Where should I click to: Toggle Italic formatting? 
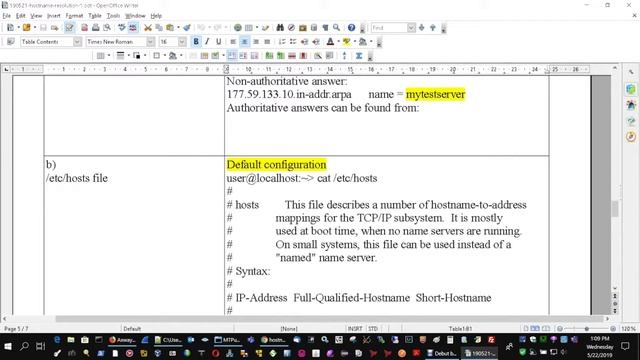pyautogui.click(x=207, y=42)
